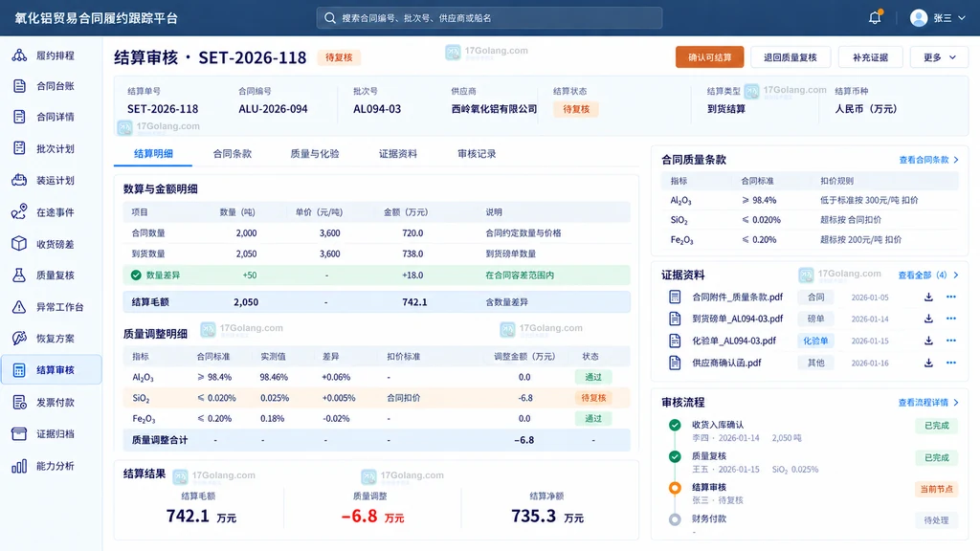Open the notification bell

click(x=875, y=17)
